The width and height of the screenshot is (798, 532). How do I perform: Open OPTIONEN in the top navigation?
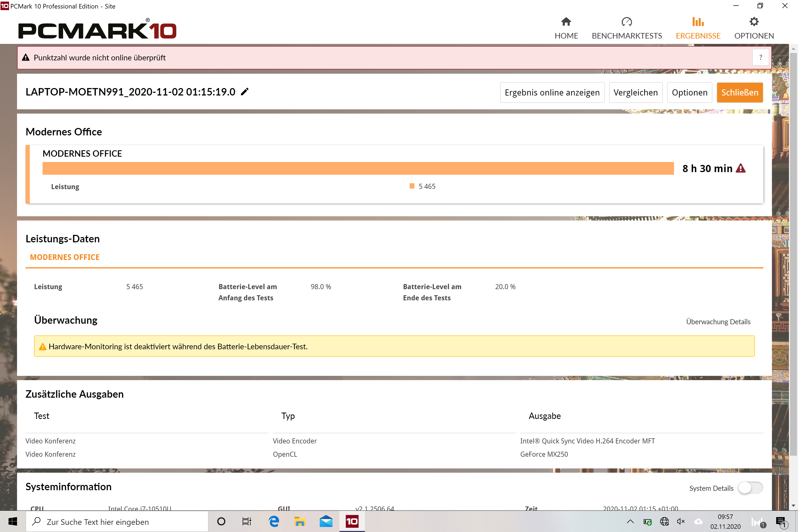coord(754,28)
